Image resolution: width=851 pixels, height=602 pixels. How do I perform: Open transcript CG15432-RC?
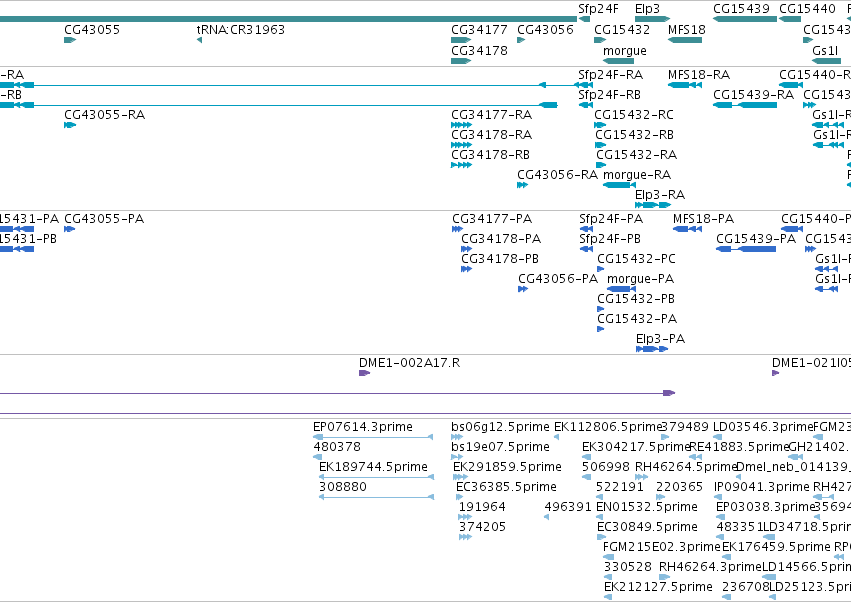coord(634,115)
